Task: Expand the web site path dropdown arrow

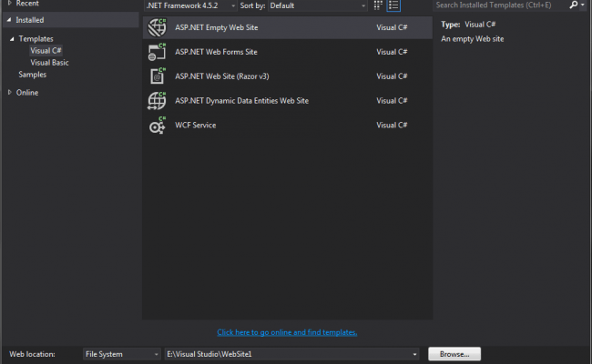Action: [x=414, y=354]
